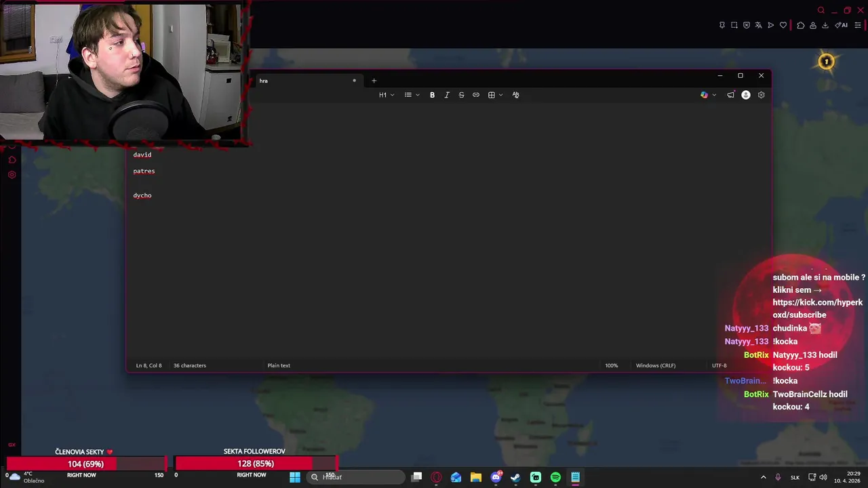Open the Windows Start menu
The height and width of the screenshot is (488, 868).
(x=295, y=477)
